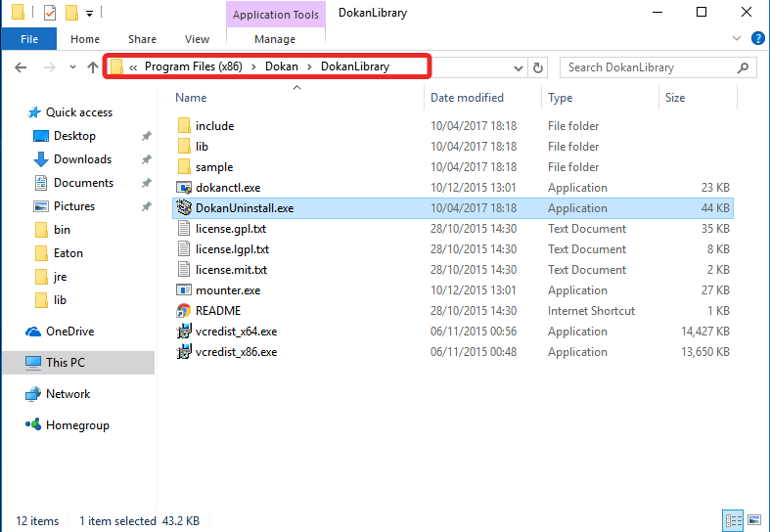The height and width of the screenshot is (532, 770).
Task: Select the vcredist_x64.exe installer icon
Action: [184, 332]
